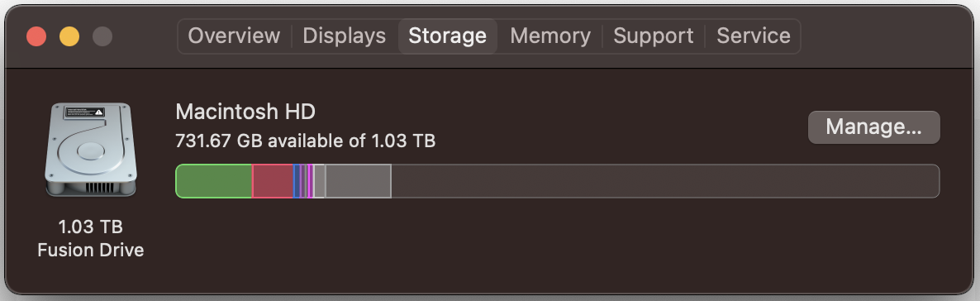Click the large gray storage bar segment
This screenshot has width=980, height=301.
pos(358,181)
